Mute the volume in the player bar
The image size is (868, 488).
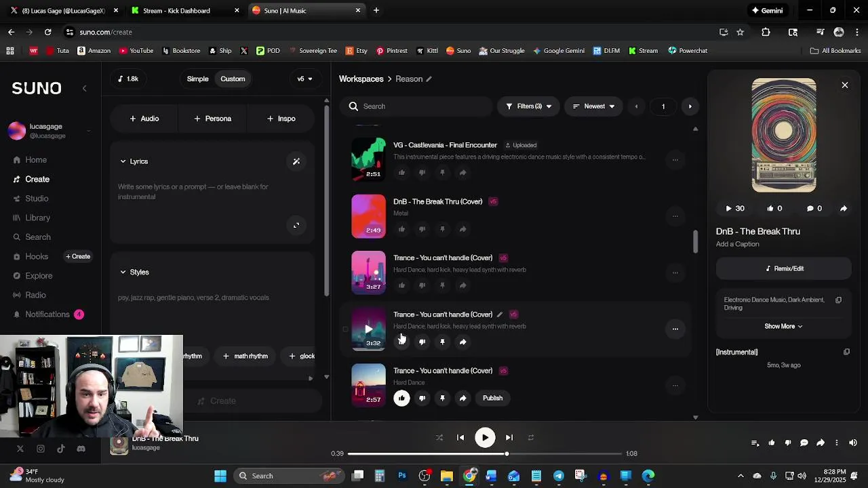[x=853, y=443]
